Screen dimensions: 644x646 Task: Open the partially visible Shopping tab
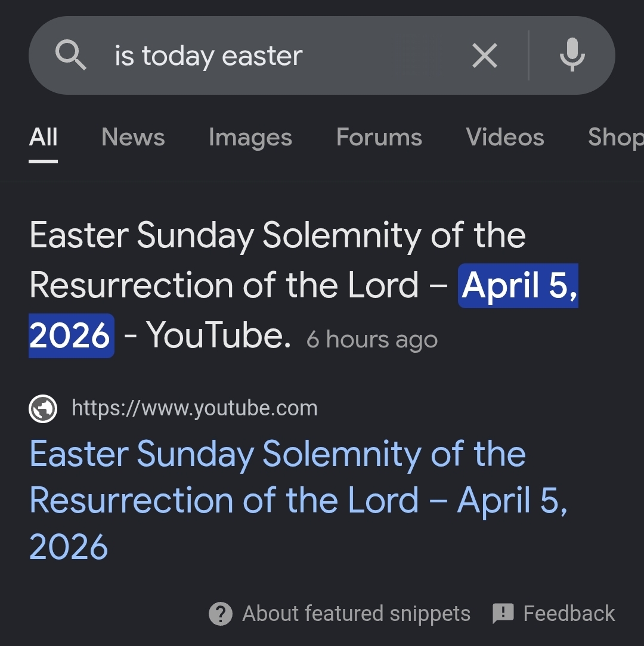pos(615,137)
